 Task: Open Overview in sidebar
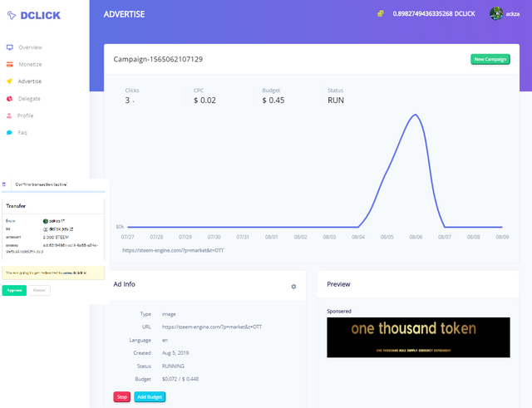tap(30, 47)
